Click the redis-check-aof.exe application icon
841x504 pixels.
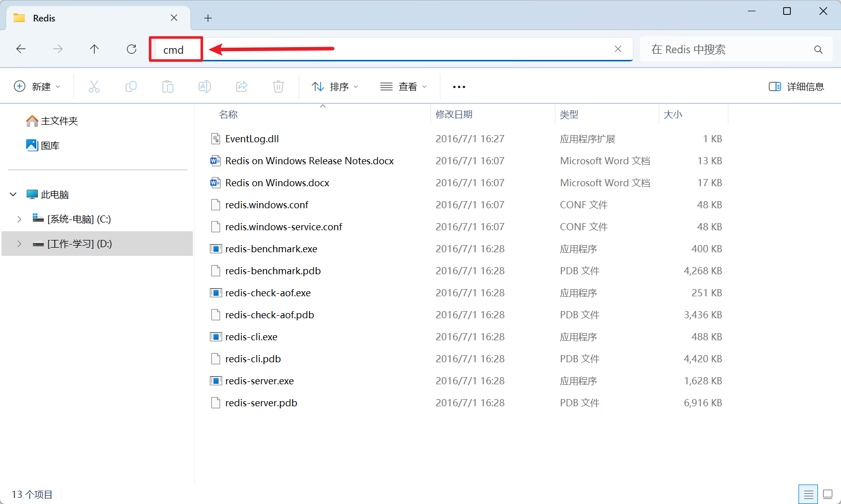click(x=215, y=293)
